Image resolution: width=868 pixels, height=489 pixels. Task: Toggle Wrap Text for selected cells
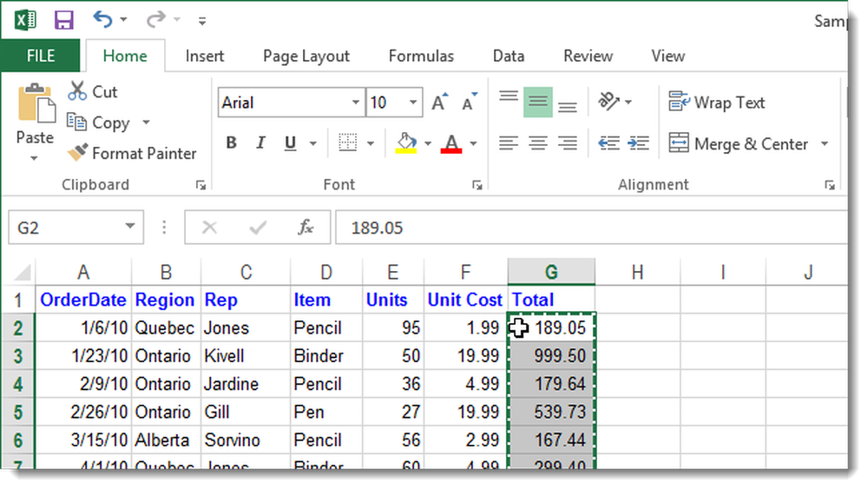(x=717, y=102)
